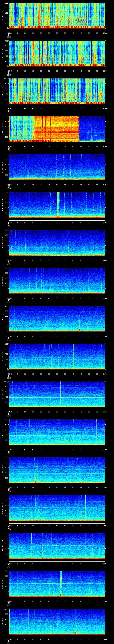The height and width of the screenshot is (644, 114).
Task: Click the spectrogram panel starting at 13:16:00
Action: [x=57, y=91]
